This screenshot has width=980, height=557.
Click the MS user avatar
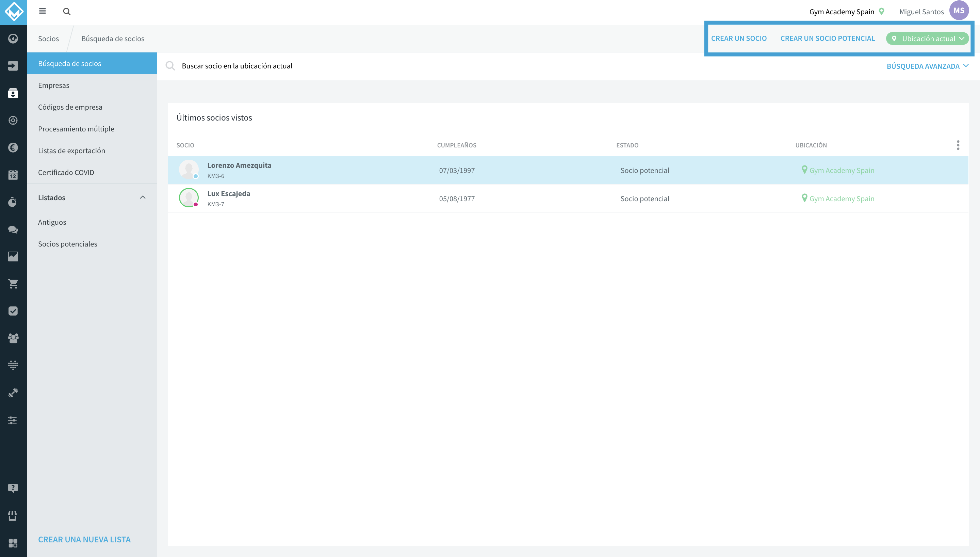click(959, 11)
